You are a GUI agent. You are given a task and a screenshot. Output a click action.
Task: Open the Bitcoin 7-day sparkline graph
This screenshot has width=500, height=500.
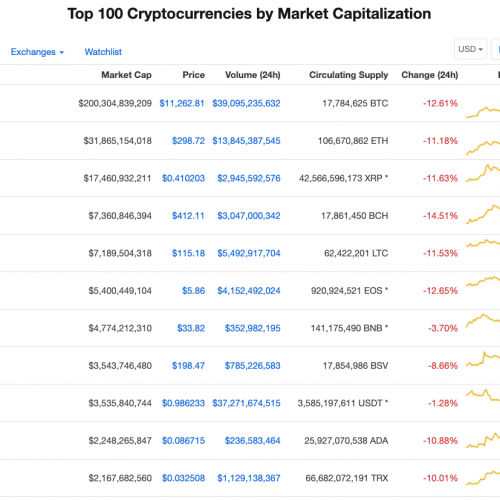tap(483, 112)
